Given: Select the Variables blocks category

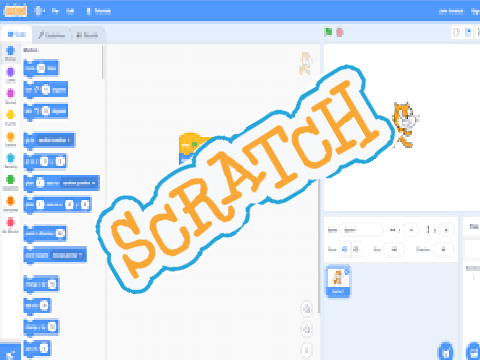Looking at the screenshot, I should (10, 204).
